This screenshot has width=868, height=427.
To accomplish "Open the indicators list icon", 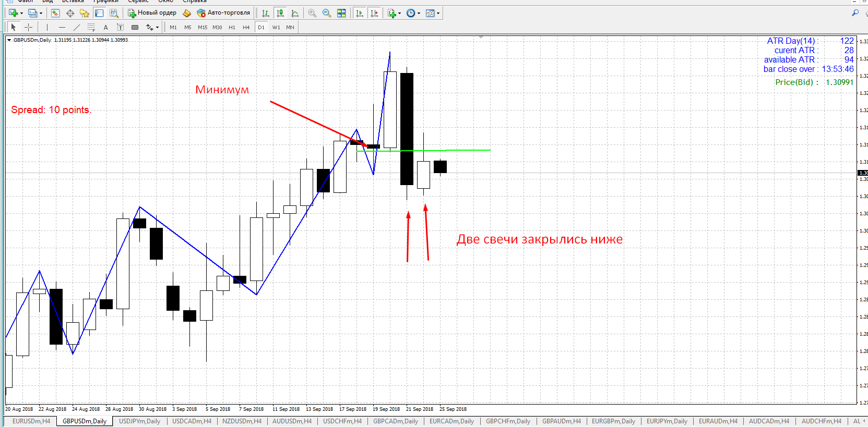I will (x=392, y=13).
